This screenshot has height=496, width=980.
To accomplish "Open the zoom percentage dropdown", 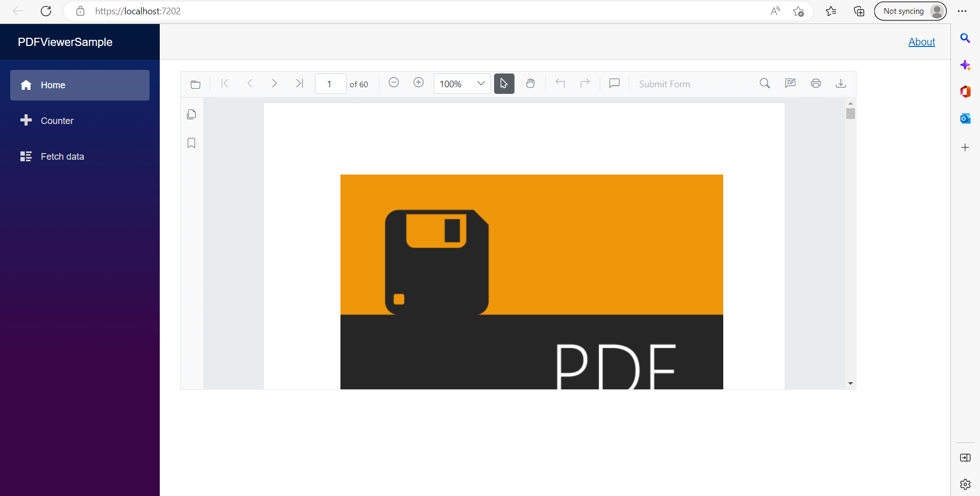I will point(480,83).
